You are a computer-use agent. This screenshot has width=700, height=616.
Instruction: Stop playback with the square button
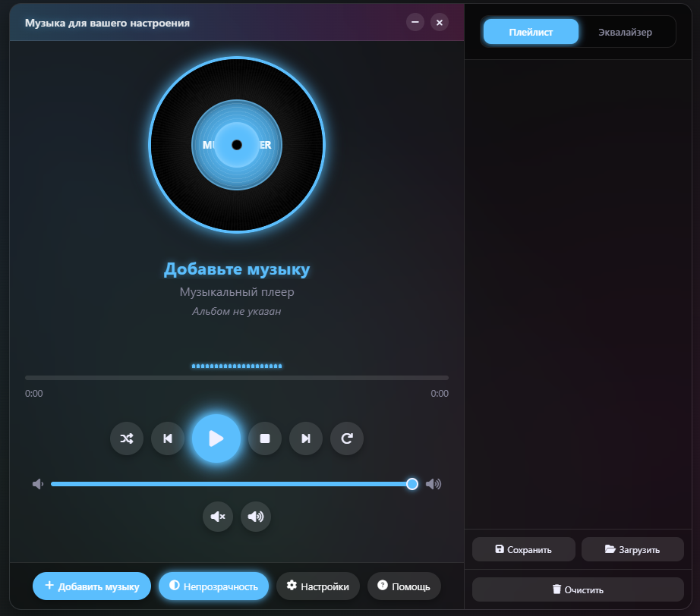265,438
